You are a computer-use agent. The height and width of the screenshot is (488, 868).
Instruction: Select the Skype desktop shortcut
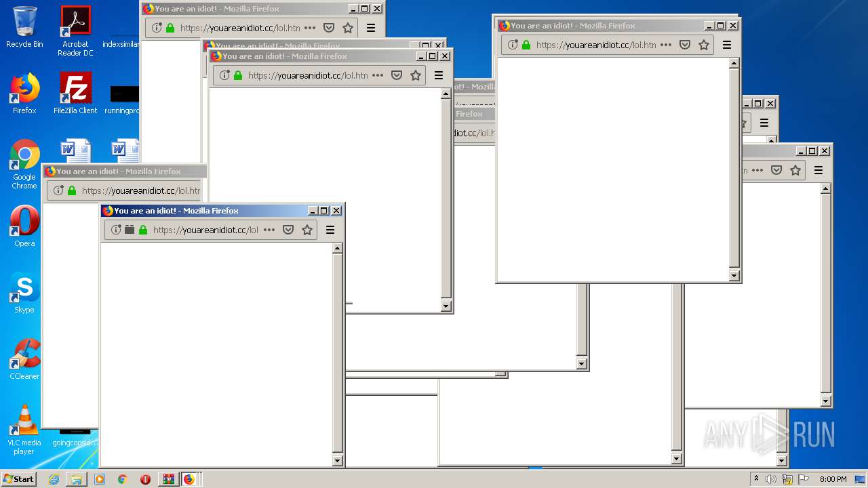tap(24, 293)
